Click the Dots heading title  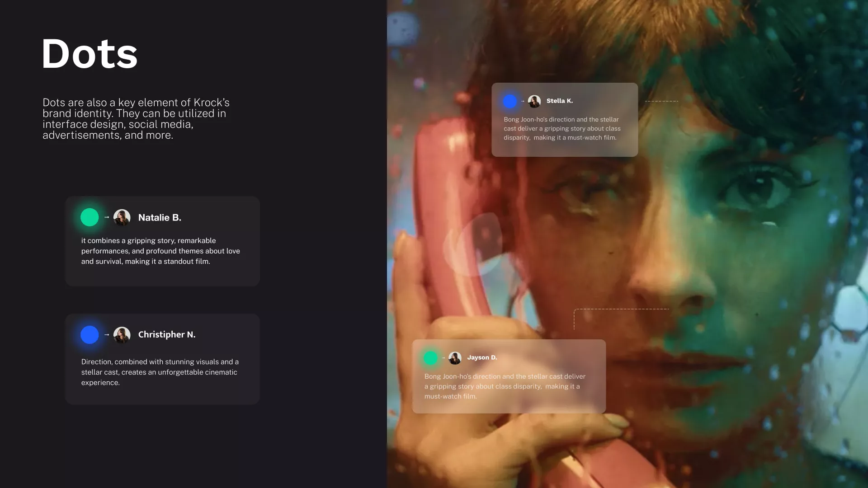tap(90, 54)
